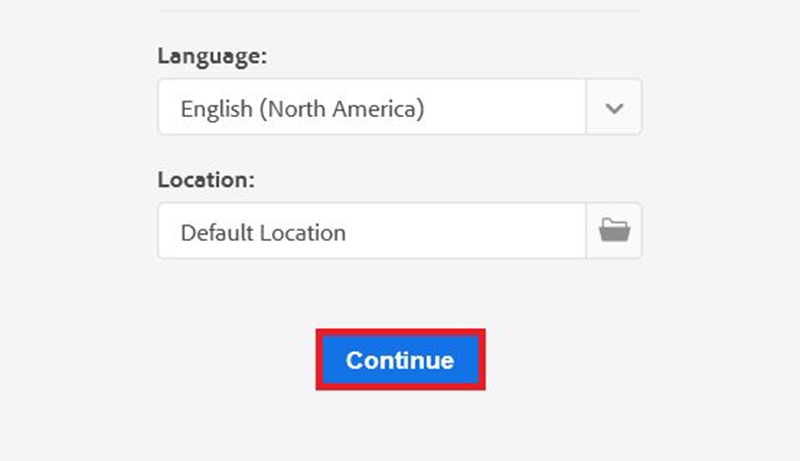Select the English (North America) combo box
Screen dimensions: 800x461
click(x=399, y=107)
